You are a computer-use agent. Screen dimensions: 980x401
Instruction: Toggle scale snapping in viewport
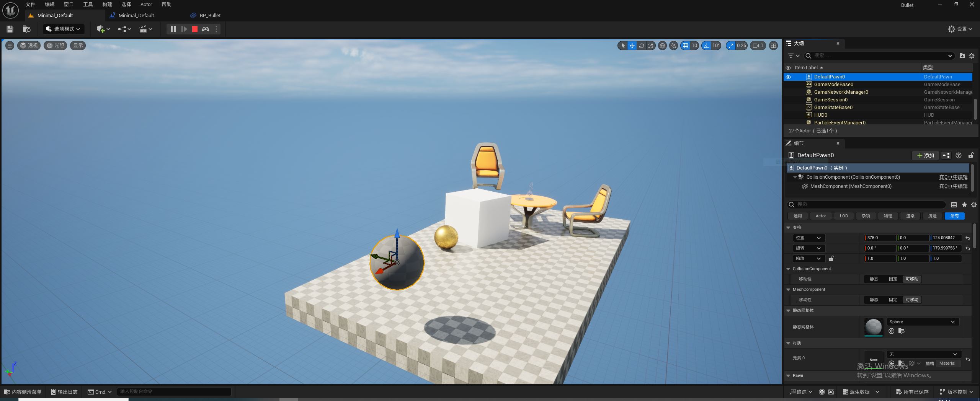(731, 46)
